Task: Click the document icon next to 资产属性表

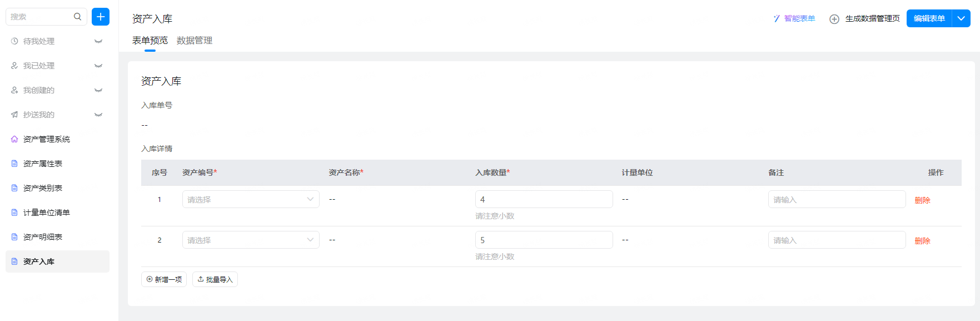Action: (14, 164)
